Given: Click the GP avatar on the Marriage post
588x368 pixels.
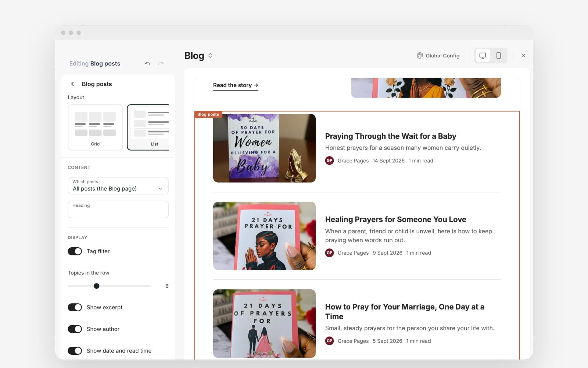Looking at the screenshot, I should [329, 341].
